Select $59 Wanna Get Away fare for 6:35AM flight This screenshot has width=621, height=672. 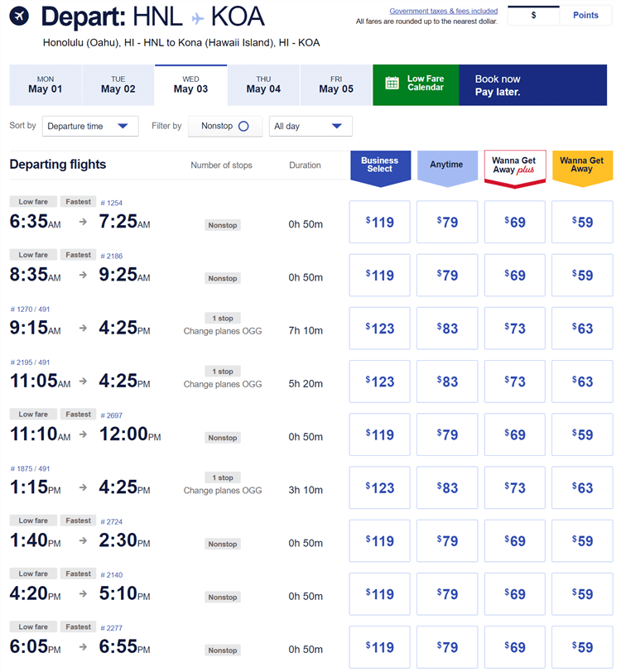click(x=582, y=222)
